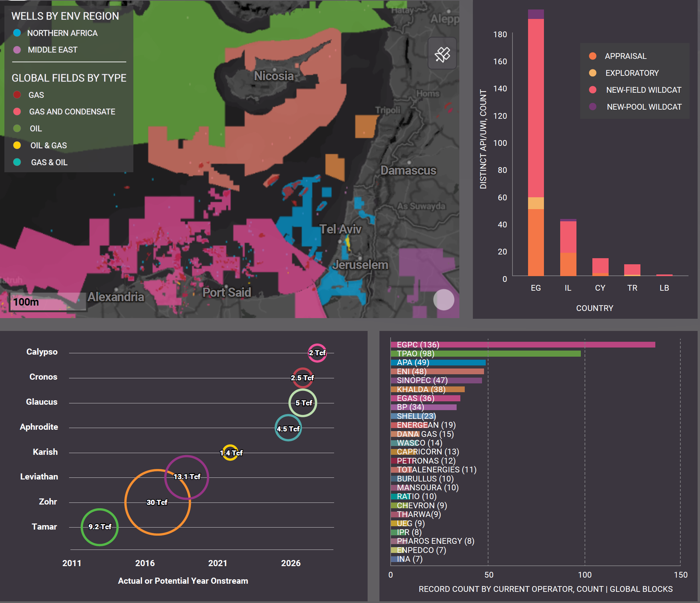Click the 100m map scale bar
700x603 pixels.
pos(48,301)
